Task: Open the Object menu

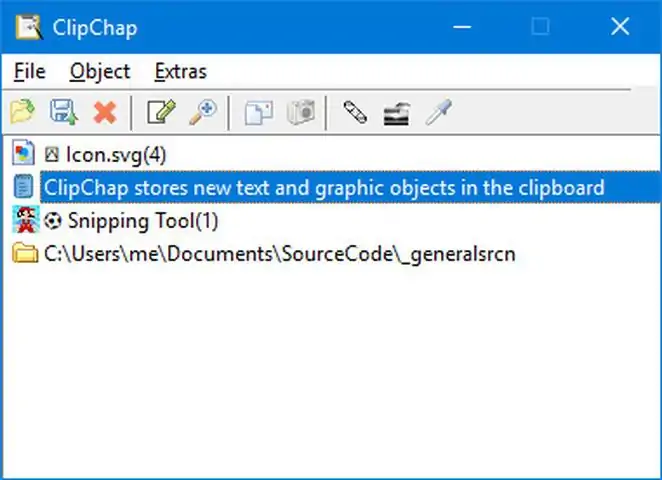Action: point(100,71)
